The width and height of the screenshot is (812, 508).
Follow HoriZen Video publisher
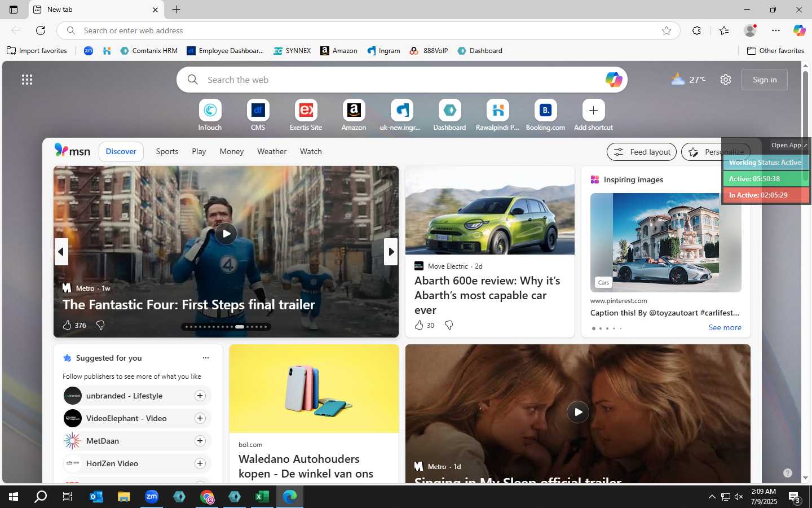(x=200, y=463)
